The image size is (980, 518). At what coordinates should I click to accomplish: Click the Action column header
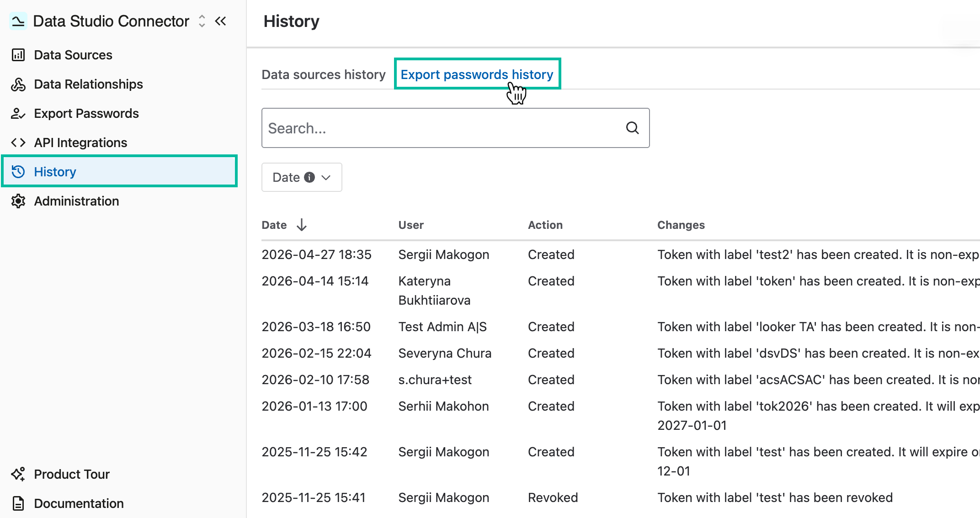pos(545,225)
